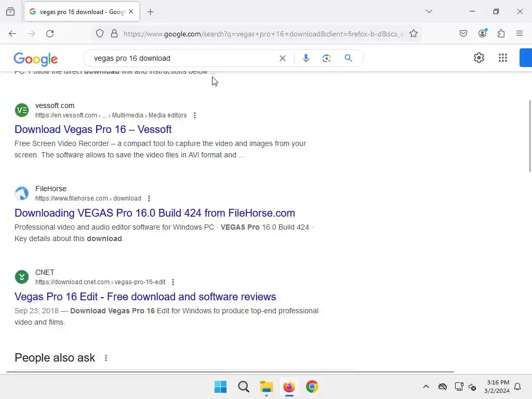This screenshot has height=399, width=532.
Task: Expand the list all tabs chevron
Action: tap(429, 11)
